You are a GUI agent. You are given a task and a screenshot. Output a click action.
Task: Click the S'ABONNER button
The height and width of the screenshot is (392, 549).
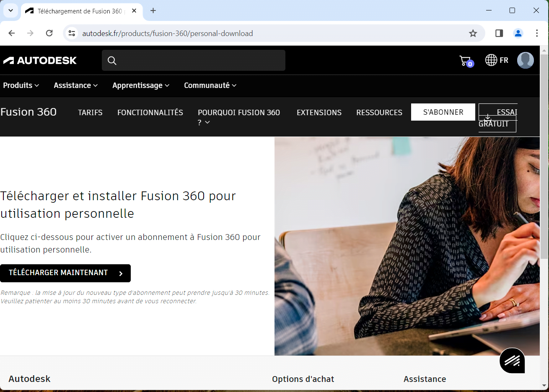tap(443, 112)
